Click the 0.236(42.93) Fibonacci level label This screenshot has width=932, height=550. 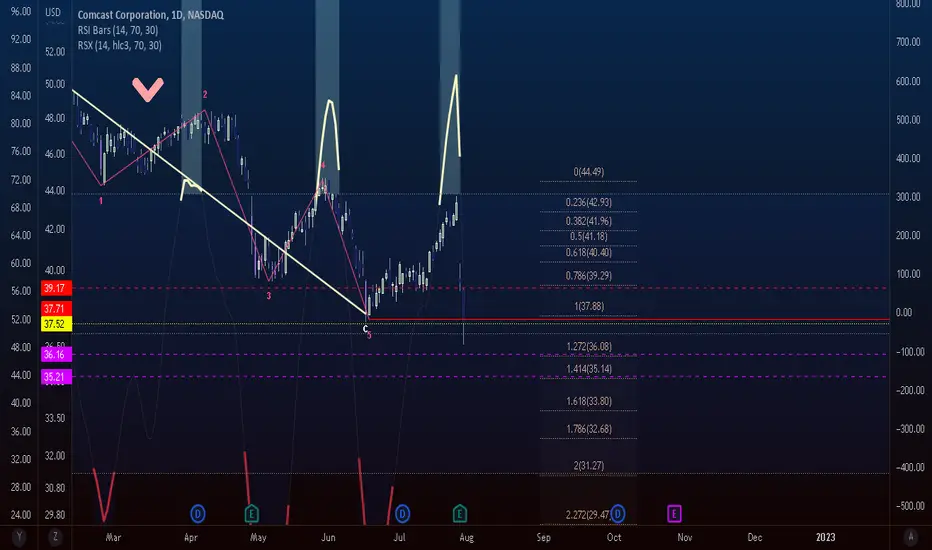(588, 202)
